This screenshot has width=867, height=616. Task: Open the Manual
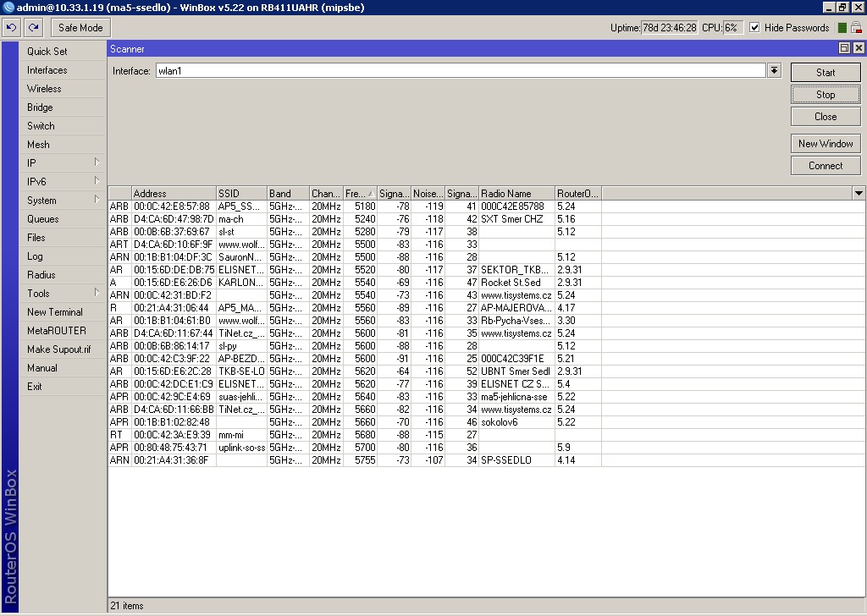pos(63,368)
